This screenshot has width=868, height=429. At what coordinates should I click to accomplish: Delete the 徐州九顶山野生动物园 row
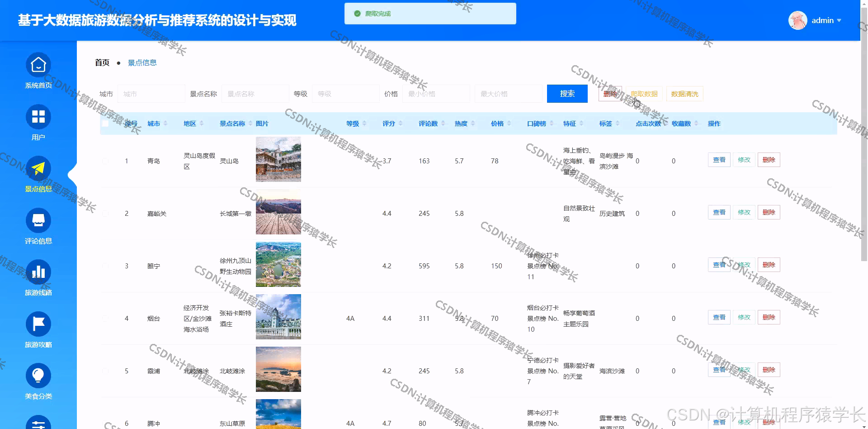[x=769, y=265]
